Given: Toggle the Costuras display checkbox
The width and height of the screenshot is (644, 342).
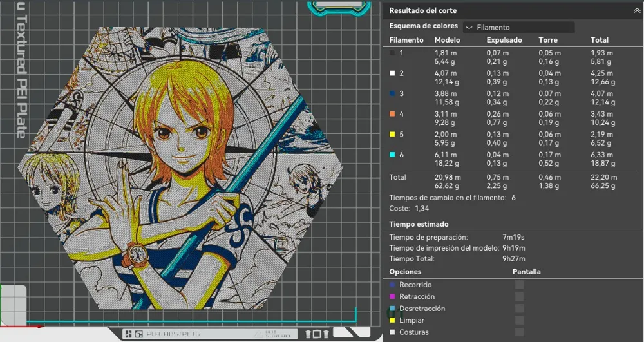Looking at the screenshot, I should click(520, 332).
